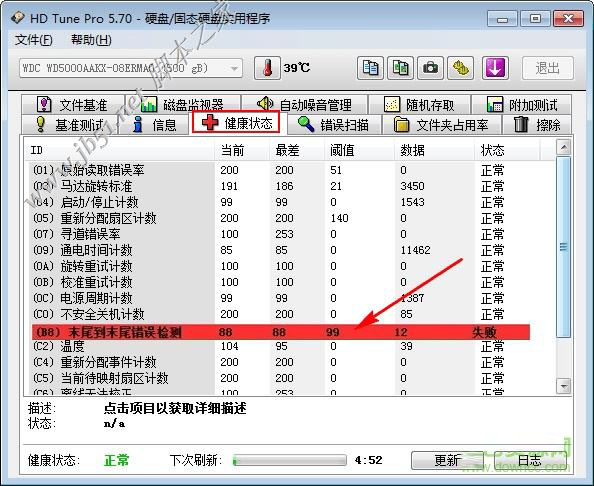
Task: Click data value 3450 for 马达旋转标准
Action: tap(412, 186)
